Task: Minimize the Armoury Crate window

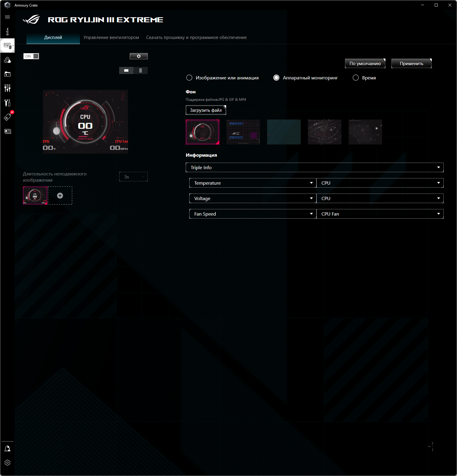Action: pyautogui.click(x=423, y=5)
